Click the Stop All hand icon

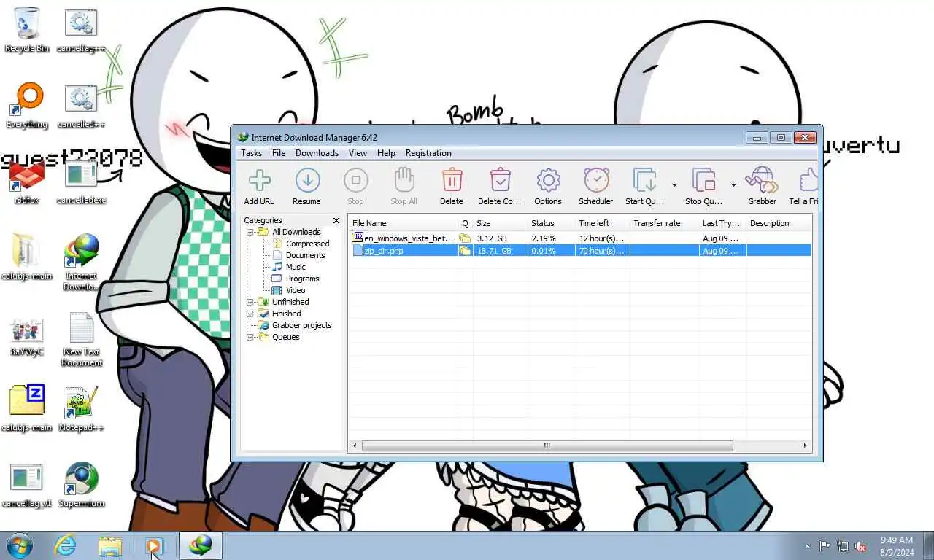click(404, 180)
